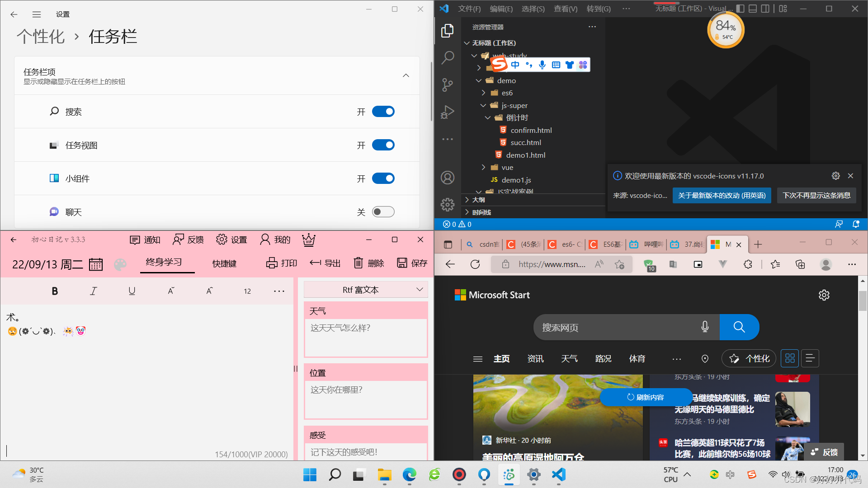Open the 选择(S) menu in VS Code
The height and width of the screenshot is (488, 868).
pyautogui.click(x=533, y=9)
